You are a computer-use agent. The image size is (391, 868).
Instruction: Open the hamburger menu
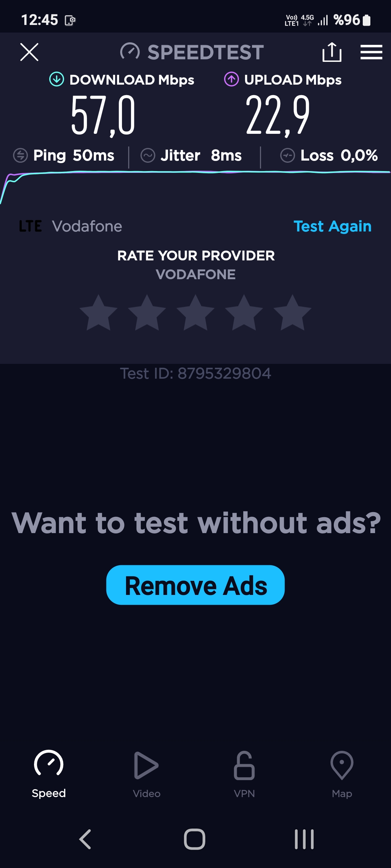(x=371, y=52)
